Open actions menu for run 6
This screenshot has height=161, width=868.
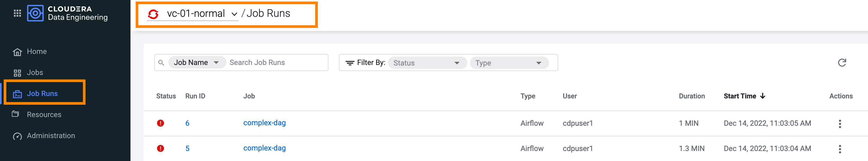[x=840, y=124]
